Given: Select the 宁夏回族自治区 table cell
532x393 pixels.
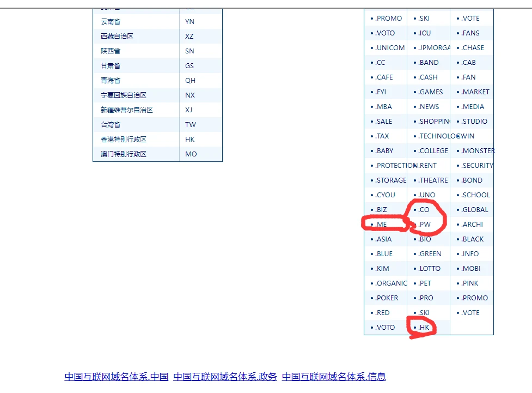Looking at the screenshot, I should 136,95.
